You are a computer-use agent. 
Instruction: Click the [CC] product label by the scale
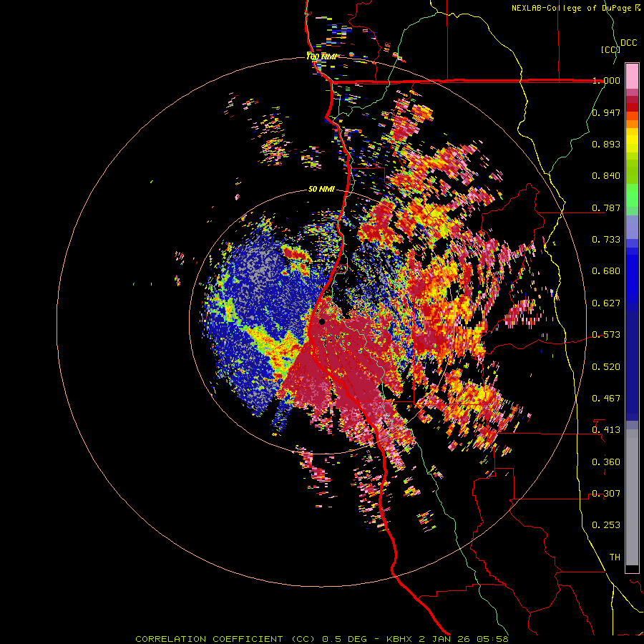[x=610, y=49]
